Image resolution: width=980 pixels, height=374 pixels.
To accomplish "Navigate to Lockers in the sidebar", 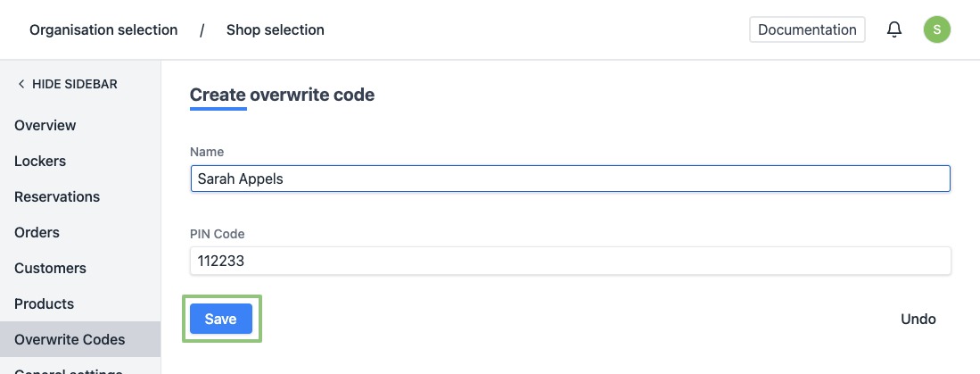I will [40, 161].
